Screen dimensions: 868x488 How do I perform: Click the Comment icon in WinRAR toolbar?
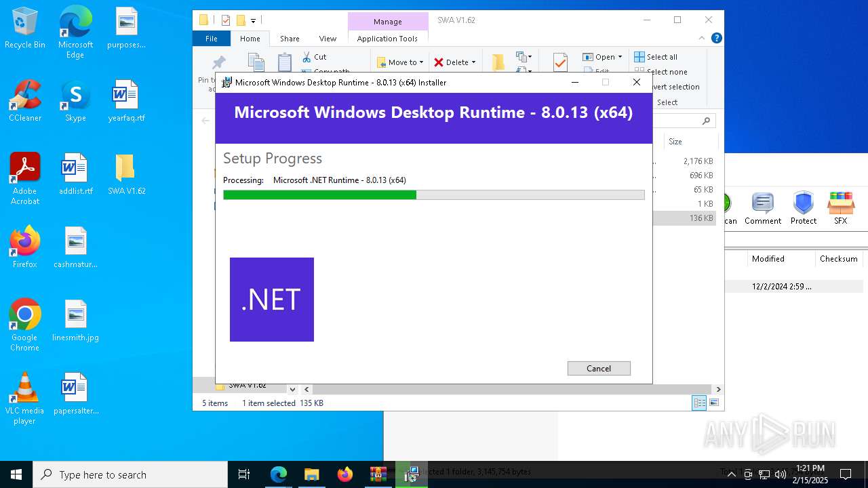[763, 208]
